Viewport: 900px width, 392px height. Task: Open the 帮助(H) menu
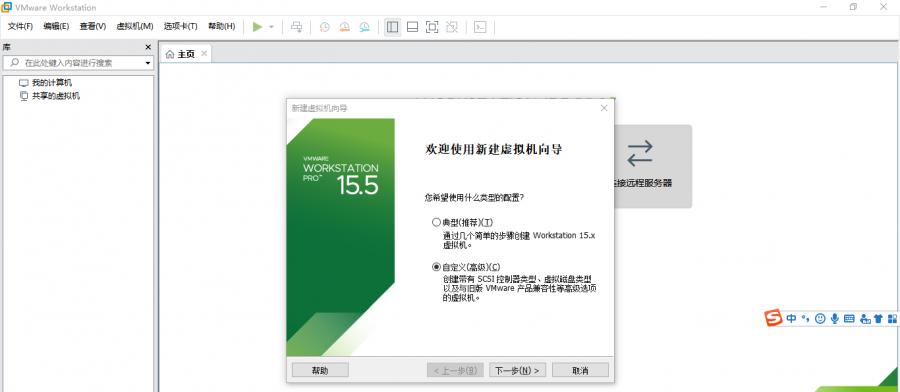(x=222, y=26)
